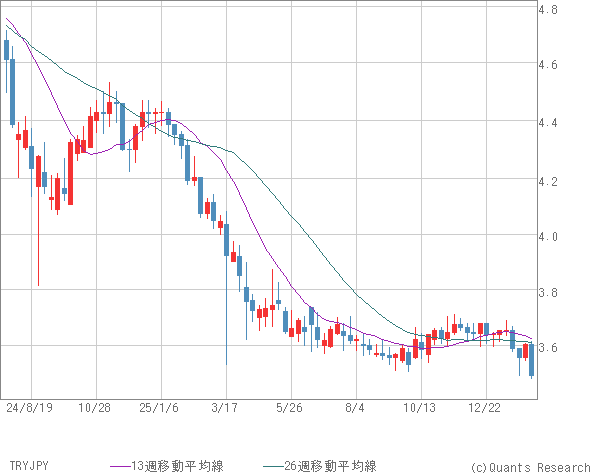Viewport: 600px width, 475px height.
Task: Click the last blue candlestick at far right
Action: pyautogui.click(x=532, y=360)
